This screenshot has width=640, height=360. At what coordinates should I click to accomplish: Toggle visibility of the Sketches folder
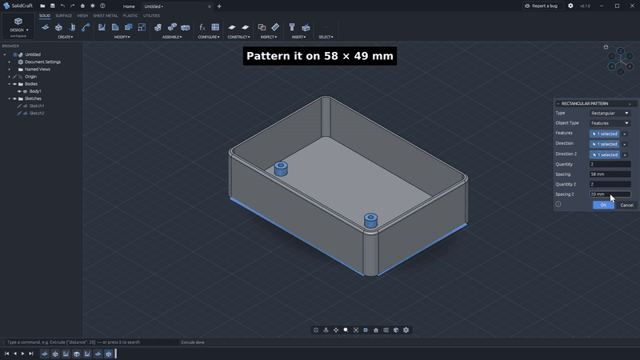15,99
